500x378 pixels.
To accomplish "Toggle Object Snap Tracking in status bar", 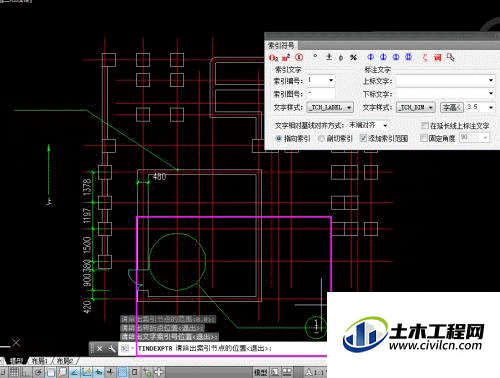I will [x=74, y=372].
